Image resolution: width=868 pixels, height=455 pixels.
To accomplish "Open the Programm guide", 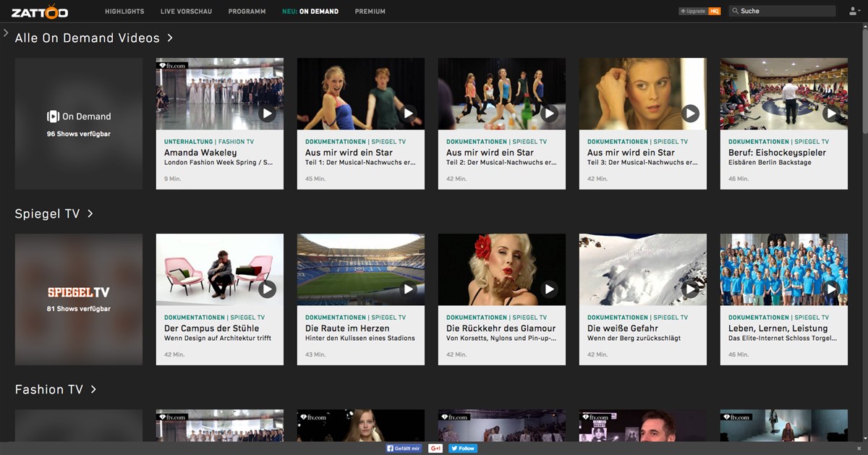I will coord(247,12).
